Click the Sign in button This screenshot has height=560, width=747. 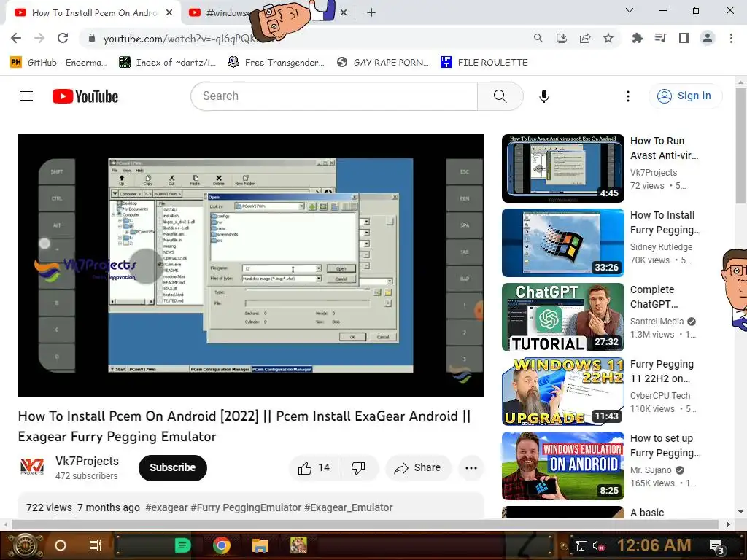684,96
